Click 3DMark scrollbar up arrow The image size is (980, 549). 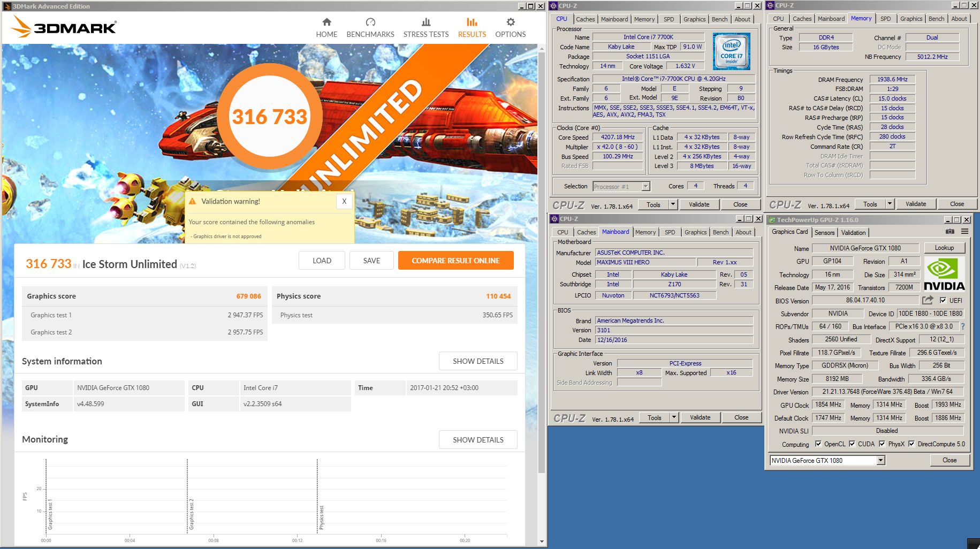[x=542, y=48]
